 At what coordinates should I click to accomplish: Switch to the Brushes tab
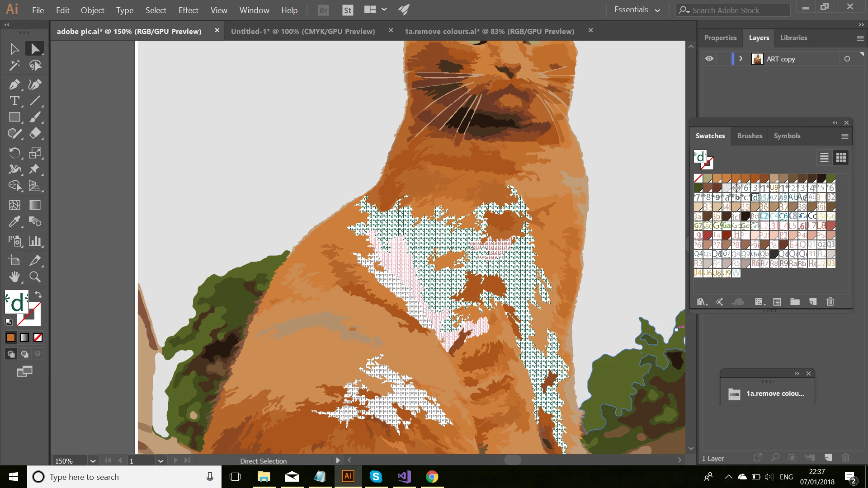pos(750,136)
